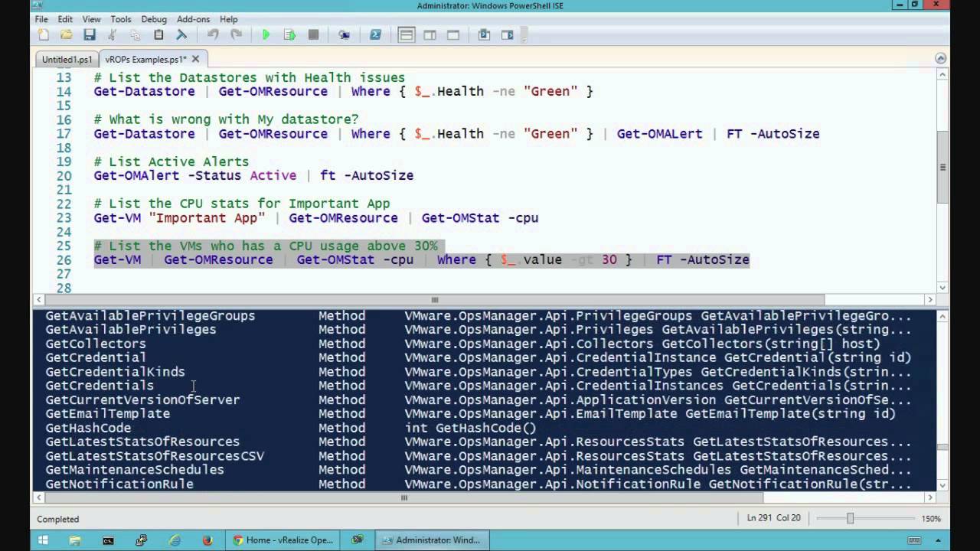980x551 pixels.
Task: Open the Edit menu
Action: click(x=65, y=19)
